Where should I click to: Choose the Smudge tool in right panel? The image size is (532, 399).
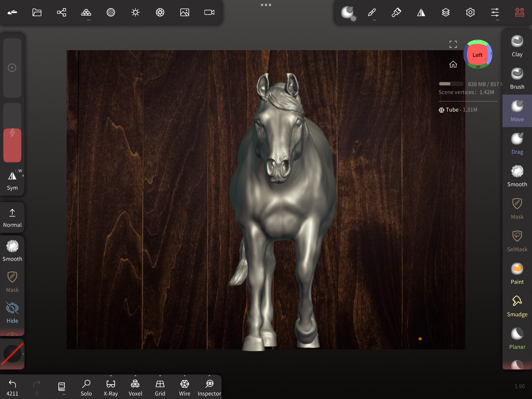point(517,306)
